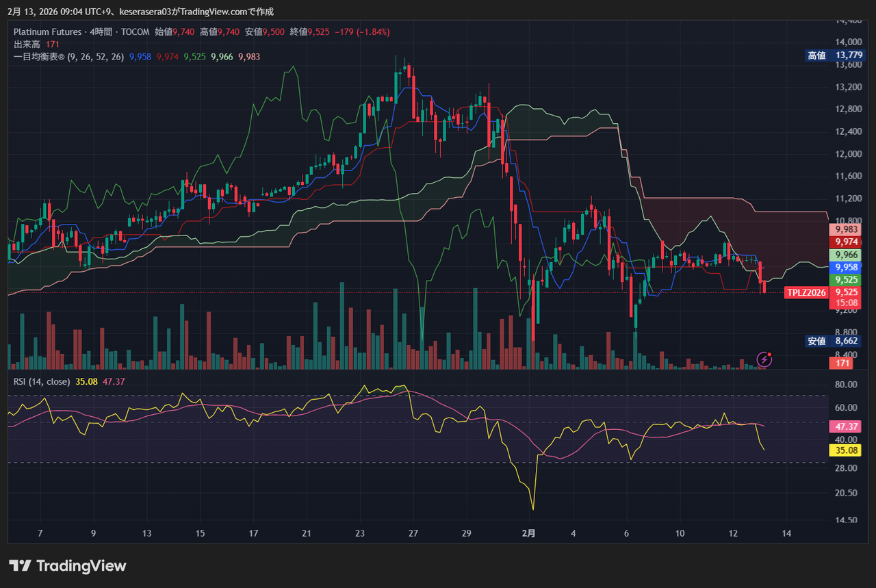Click the 始値9,740 open value
Image resolution: width=876 pixels, height=588 pixels.
click(x=175, y=31)
